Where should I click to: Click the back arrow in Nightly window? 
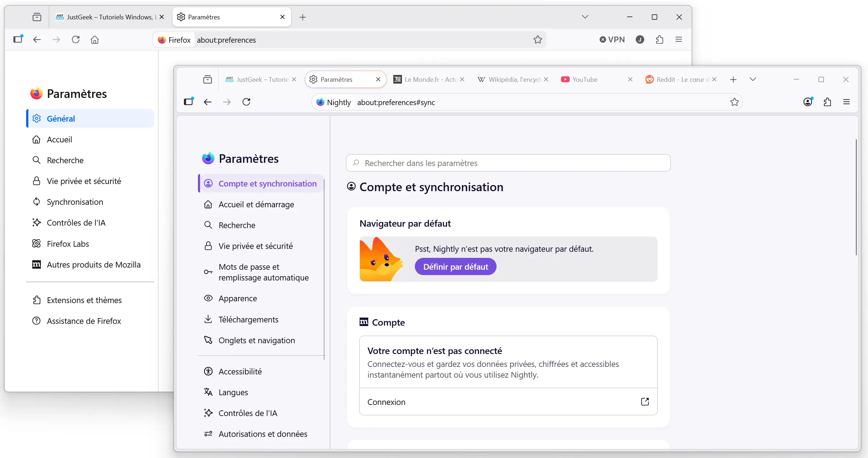pyautogui.click(x=208, y=102)
